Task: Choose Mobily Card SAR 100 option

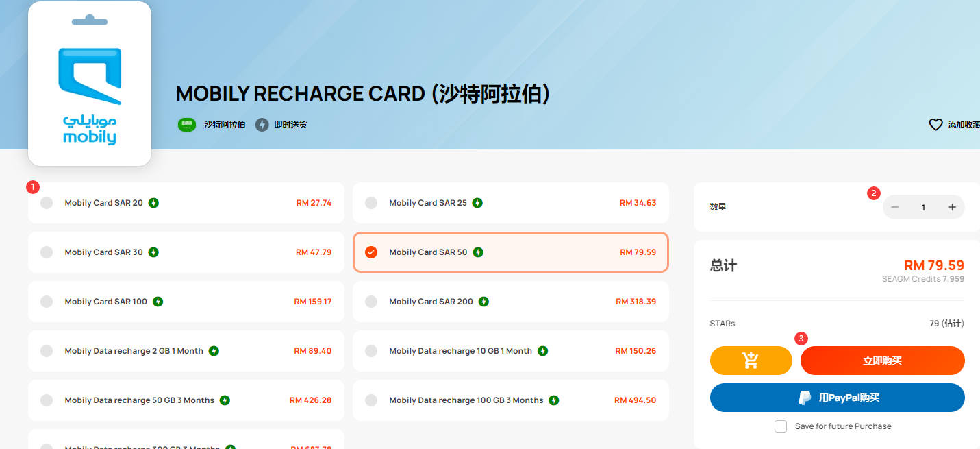Action: pos(186,302)
